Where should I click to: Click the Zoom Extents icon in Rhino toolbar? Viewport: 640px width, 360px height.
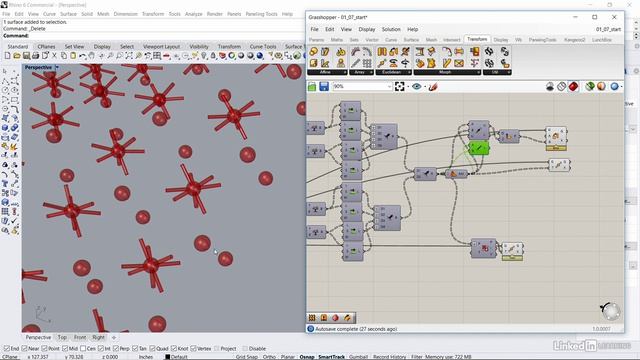click(x=129, y=56)
